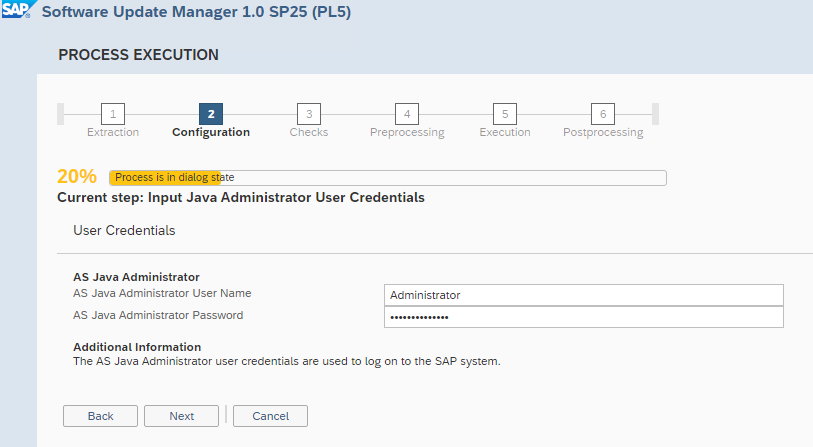
Task: Select step 6 Postprocessing box
Action: tap(603, 113)
